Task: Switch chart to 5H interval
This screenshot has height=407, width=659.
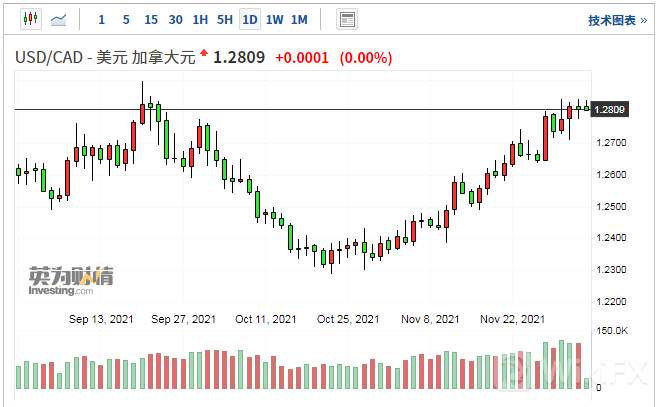Action: pos(225,19)
